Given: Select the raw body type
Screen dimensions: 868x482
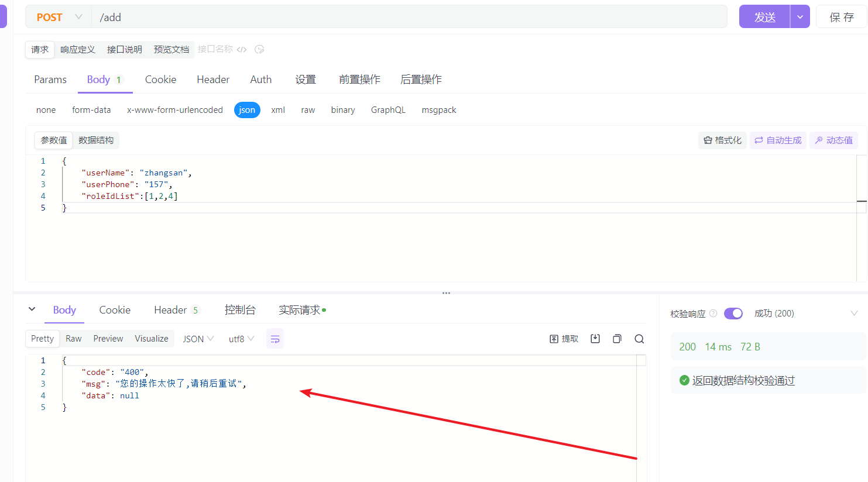Looking at the screenshot, I should [x=308, y=110].
